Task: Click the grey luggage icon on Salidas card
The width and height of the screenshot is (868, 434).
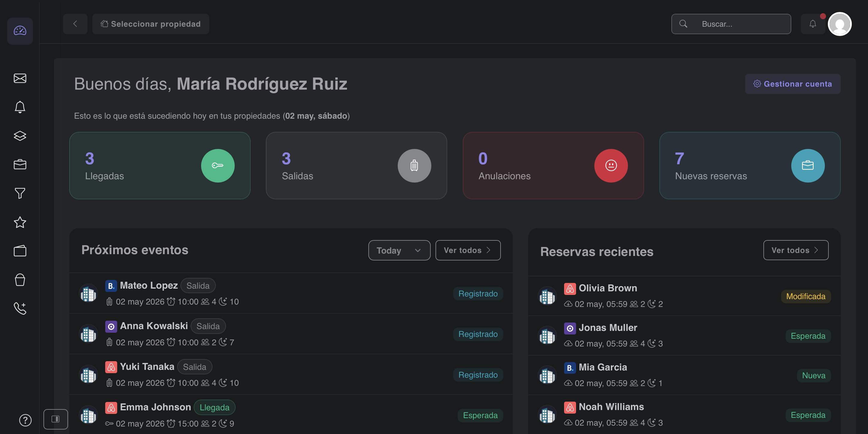Action: click(x=414, y=165)
